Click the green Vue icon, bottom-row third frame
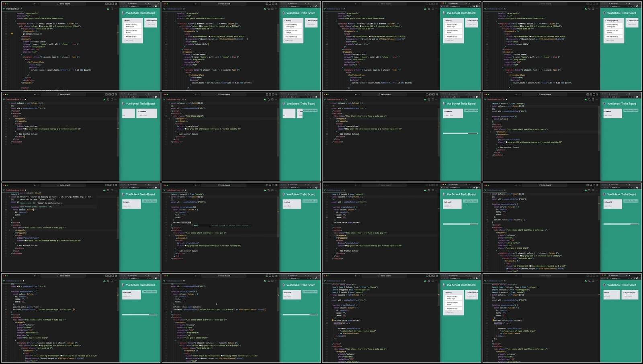Image resolution: width=643 pixels, height=364 pixels. 325,281
